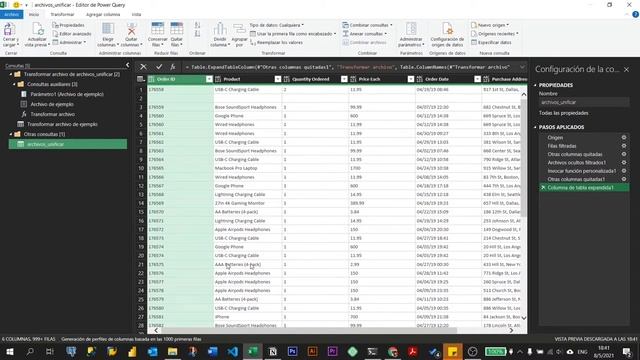640x360 pixels.
Task: Click the Quitar columnas icon
Action: pos(131,29)
